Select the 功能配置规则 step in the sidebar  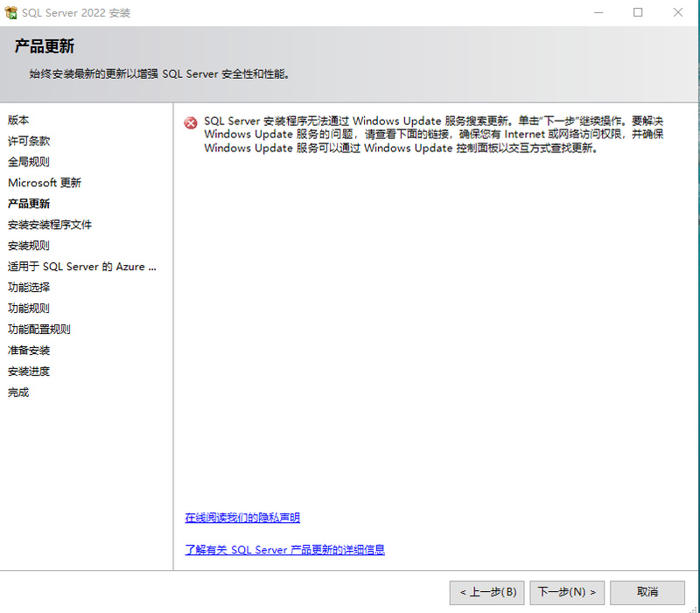click(x=39, y=330)
